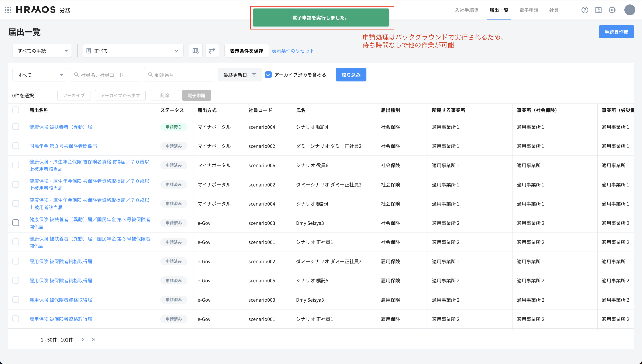
Task: Click the 手続き作成 button
Action: point(616,31)
